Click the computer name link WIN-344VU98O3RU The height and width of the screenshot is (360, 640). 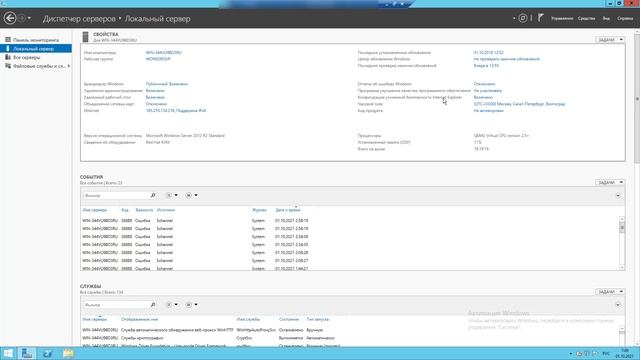pyautogui.click(x=164, y=53)
